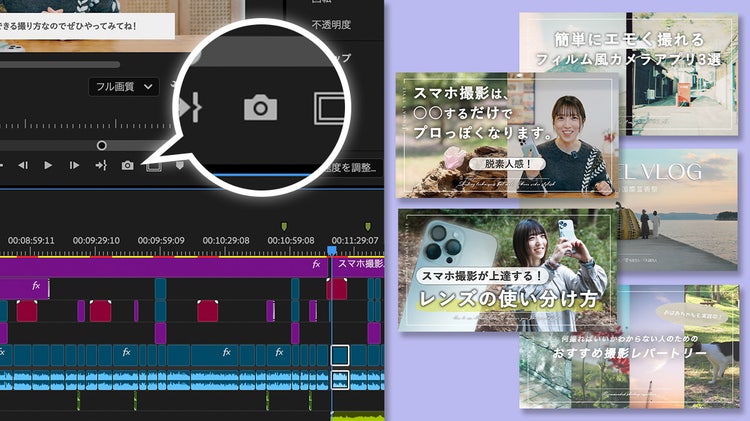The width and height of the screenshot is (750, 421).
Task: Click the Export Frame camera icon
Action: (127, 166)
